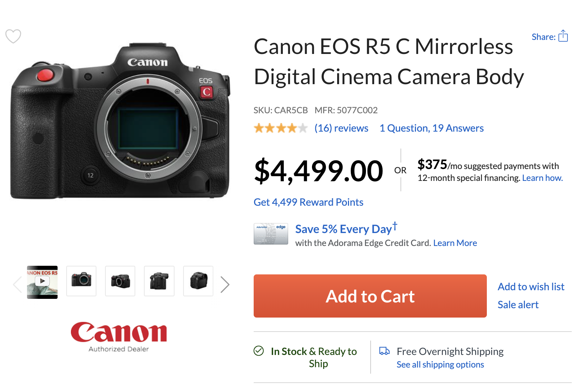Click Learn how financing link

[x=542, y=178]
